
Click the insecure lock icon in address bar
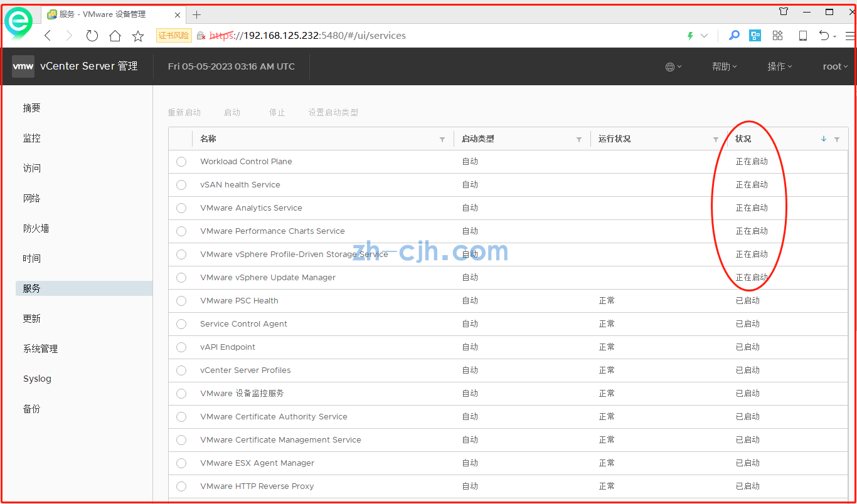[x=201, y=36]
